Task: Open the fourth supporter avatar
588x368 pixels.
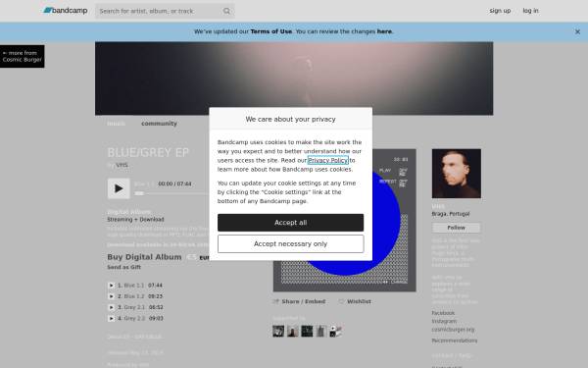Action: click(321, 332)
